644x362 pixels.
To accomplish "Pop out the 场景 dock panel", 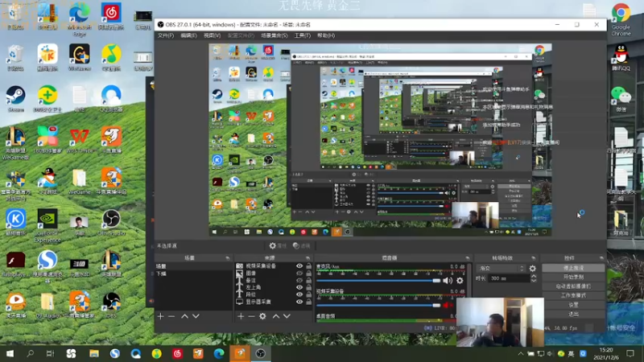I will [x=228, y=258].
